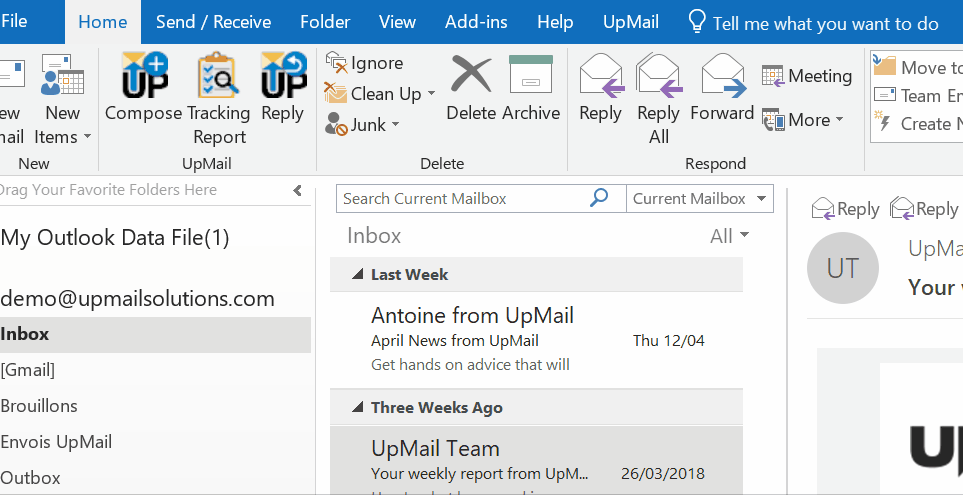This screenshot has height=495, width=963.
Task: Click the Move to quick step
Action: [918, 66]
